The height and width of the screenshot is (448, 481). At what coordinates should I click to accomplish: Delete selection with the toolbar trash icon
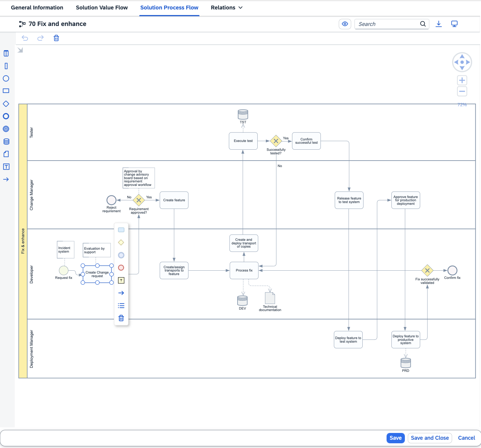pos(56,38)
